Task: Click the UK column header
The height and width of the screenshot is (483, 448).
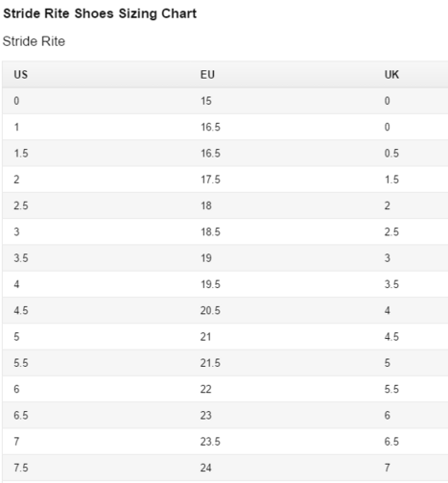Action: [x=391, y=75]
